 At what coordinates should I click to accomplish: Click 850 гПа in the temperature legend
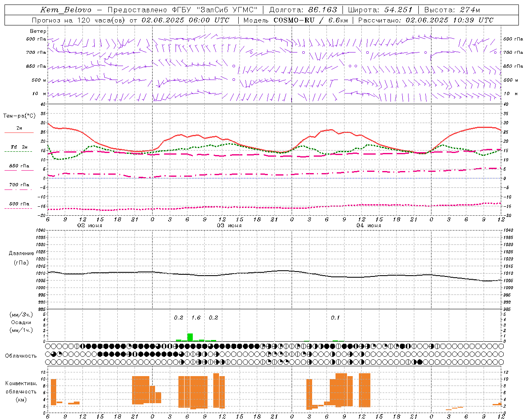coord(19,166)
